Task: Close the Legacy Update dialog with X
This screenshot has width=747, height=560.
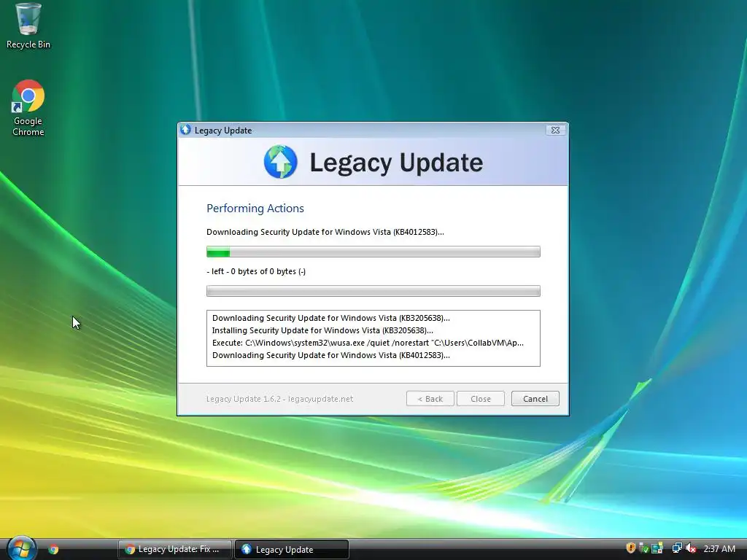Action: 555,130
